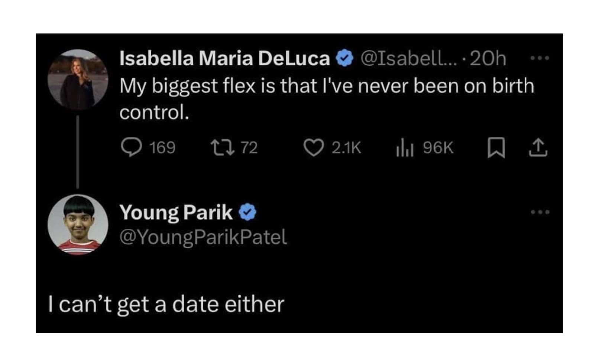
Task: Open view analytics bar chart icon
Action: click(405, 148)
